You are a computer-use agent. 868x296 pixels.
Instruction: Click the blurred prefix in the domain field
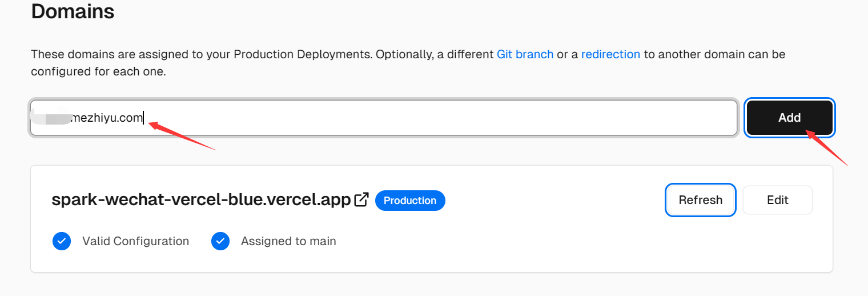pos(50,118)
